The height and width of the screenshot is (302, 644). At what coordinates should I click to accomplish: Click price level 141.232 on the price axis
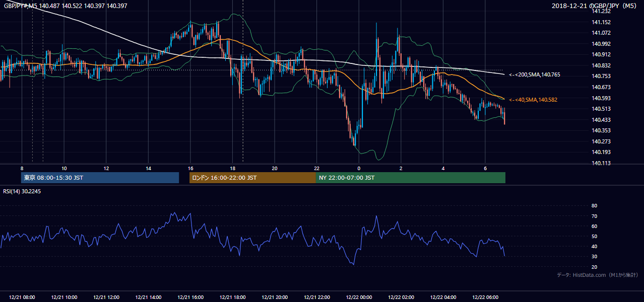[x=601, y=11]
